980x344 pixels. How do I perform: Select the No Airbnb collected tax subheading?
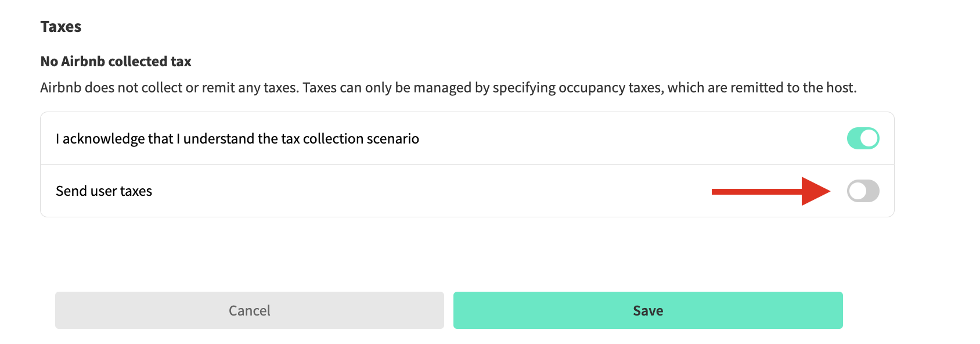[x=116, y=62]
